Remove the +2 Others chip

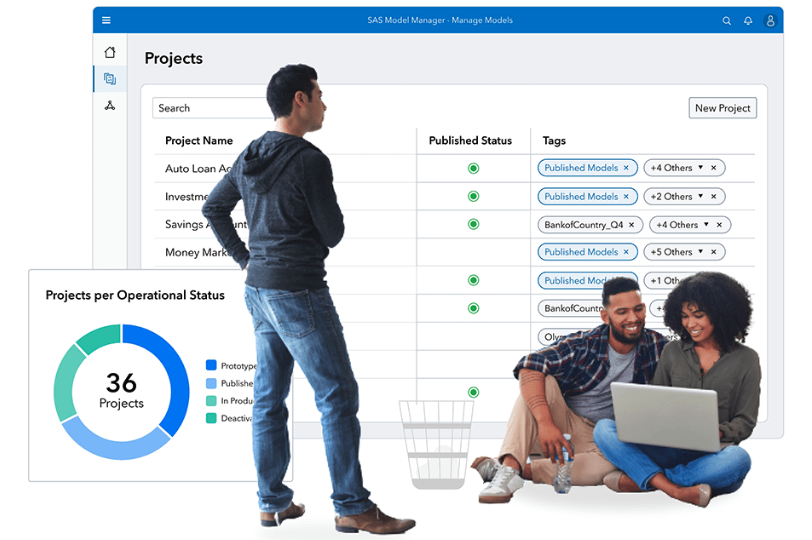coord(714,196)
